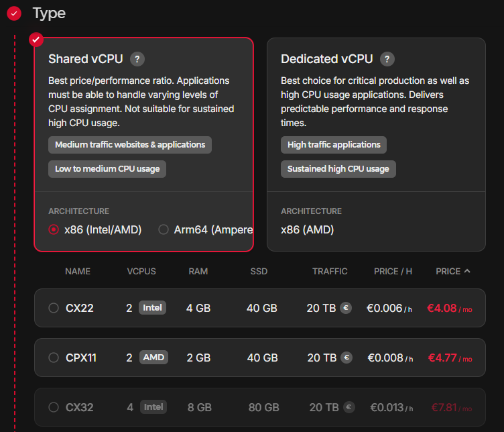Click the Intel badge in the CX22 row

pyautogui.click(x=152, y=308)
